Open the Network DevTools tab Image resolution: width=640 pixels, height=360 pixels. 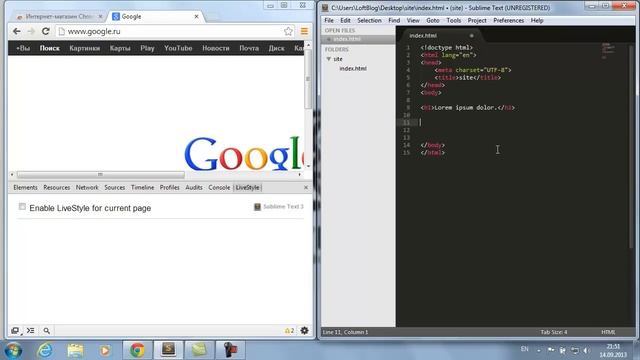click(87, 187)
